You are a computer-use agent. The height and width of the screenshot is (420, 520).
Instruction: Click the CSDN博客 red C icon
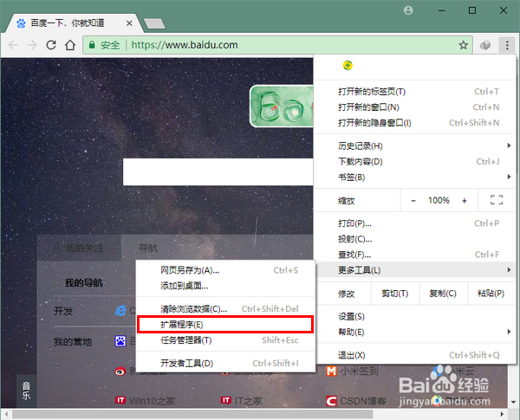331,401
